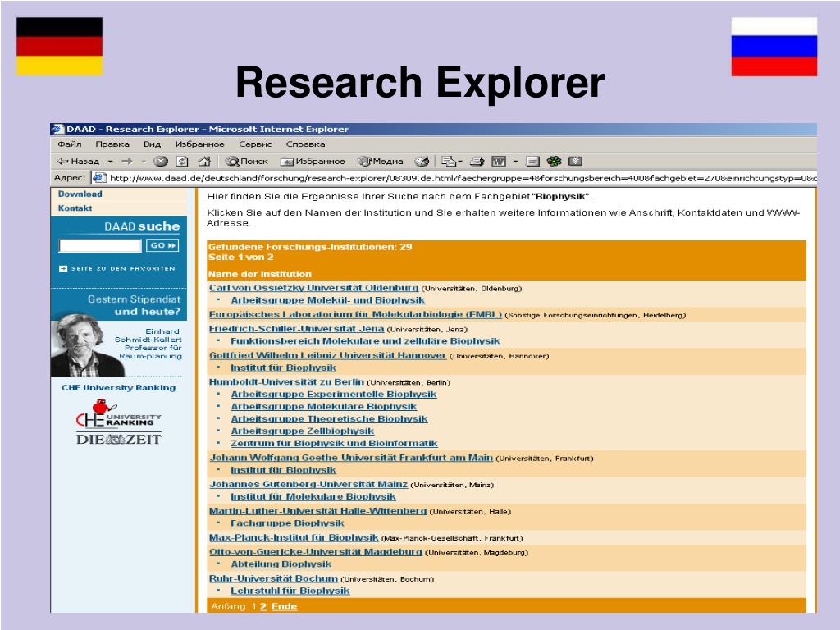Open Europäisches Laboratorium für Molekularbiologie (EMBL) link
The image size is (840, 630).
(355, 314)
